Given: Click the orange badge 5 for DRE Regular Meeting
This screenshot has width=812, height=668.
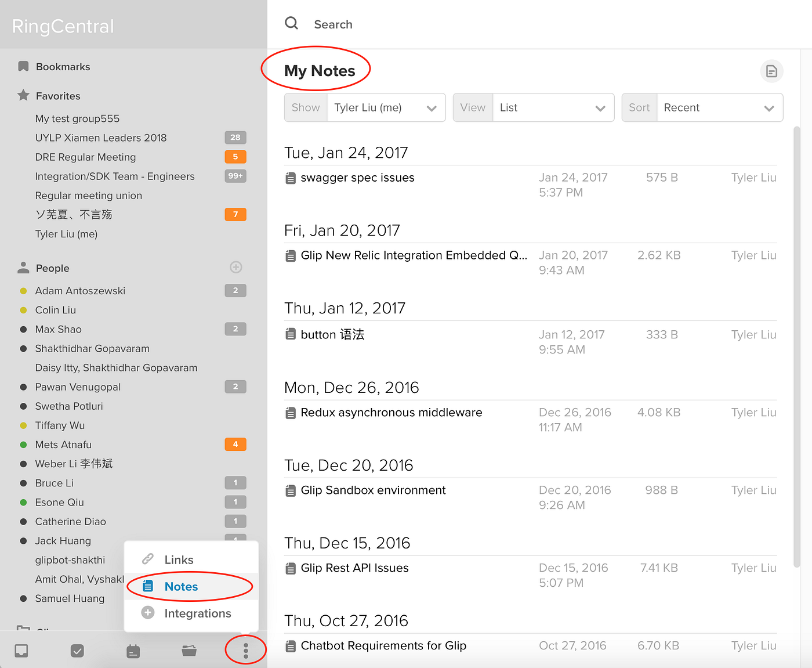Looking at the screenshot, I should tap(235, 157).
